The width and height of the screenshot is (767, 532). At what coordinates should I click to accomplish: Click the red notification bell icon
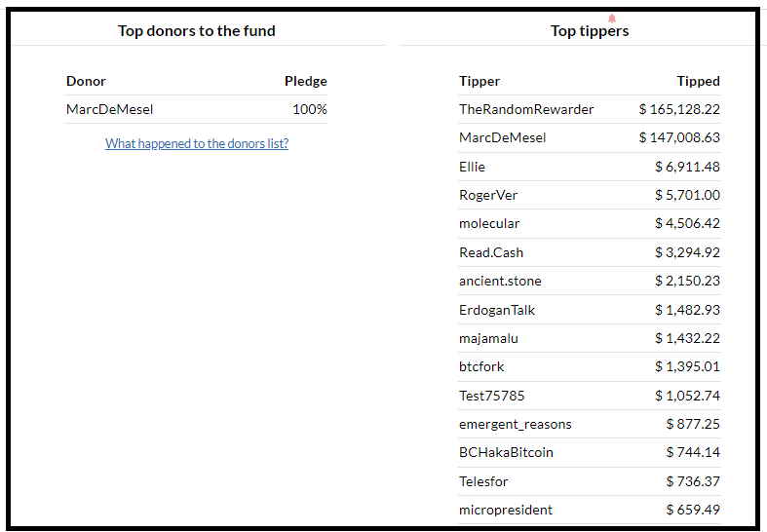pyautogui.click(x=611, y=19)
